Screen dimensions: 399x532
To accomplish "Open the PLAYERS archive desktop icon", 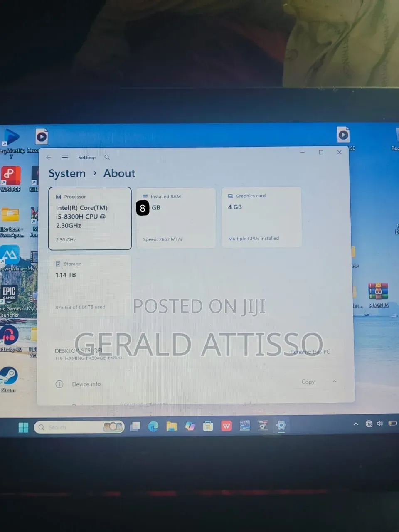I will click(x=378, y=295).
